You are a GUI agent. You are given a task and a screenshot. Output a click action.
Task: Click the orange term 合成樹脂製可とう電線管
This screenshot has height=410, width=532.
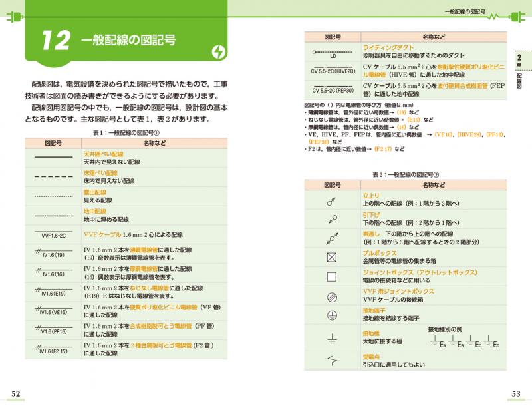[160, 326]
